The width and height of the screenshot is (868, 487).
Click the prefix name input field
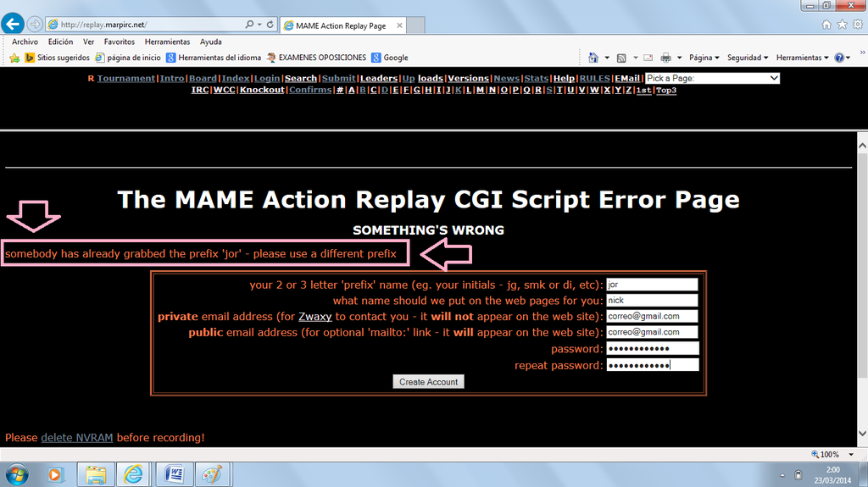tap(652, 285)
